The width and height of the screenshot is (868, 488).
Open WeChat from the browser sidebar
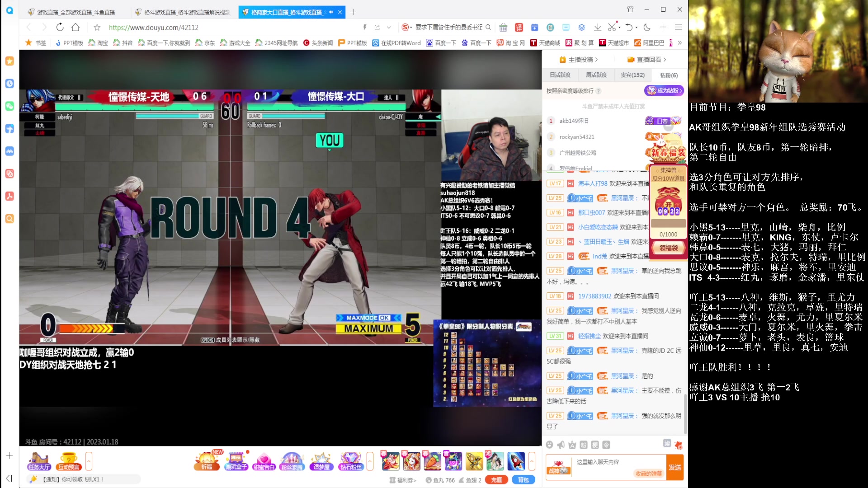point(9,106)
